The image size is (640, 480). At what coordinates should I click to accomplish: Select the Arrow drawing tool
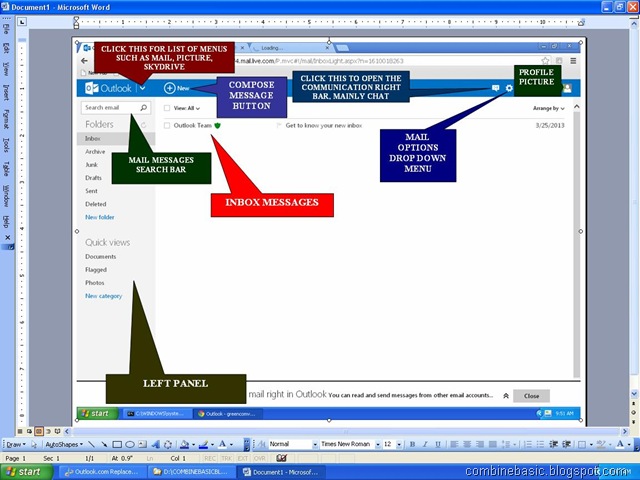tap(104, 444)
